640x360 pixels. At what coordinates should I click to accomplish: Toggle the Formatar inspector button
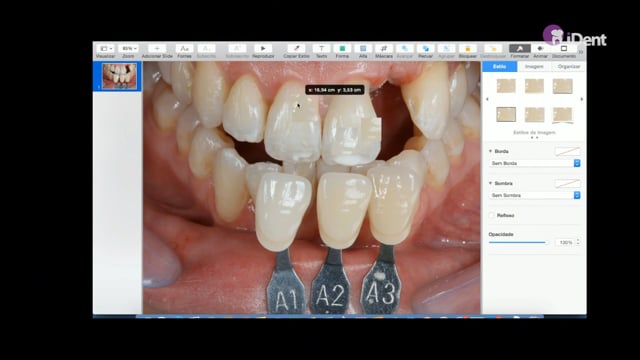tap(520, 49)
